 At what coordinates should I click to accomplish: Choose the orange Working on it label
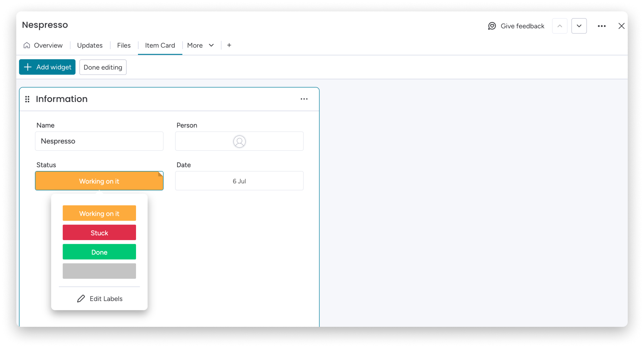click(x=99, y=213)
